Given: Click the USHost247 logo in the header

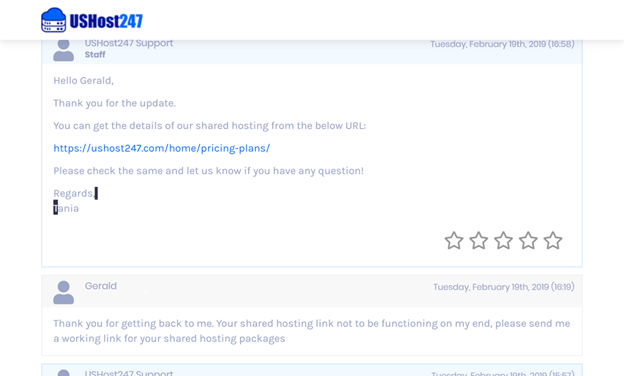Looking at the screenshot, I should tap(92, 20).
